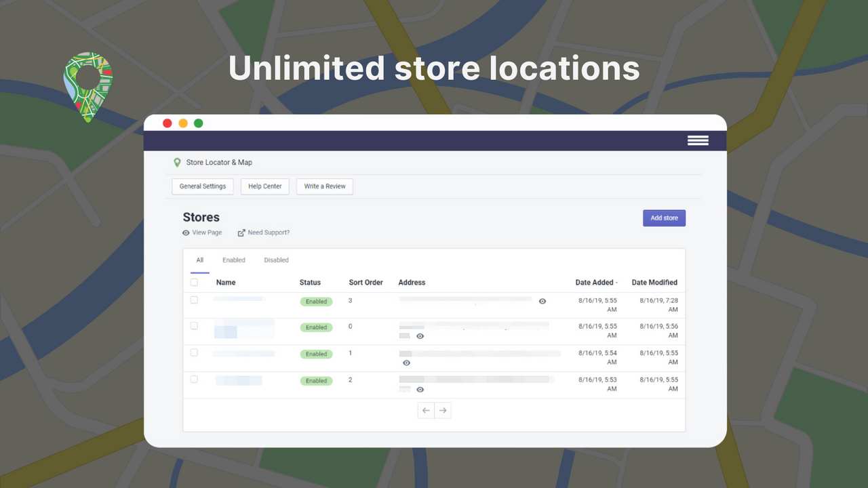Open the Need Support external-link icon
Image resolution: width=868 pixels, height=488 pixels.
[x=241, y=232]
